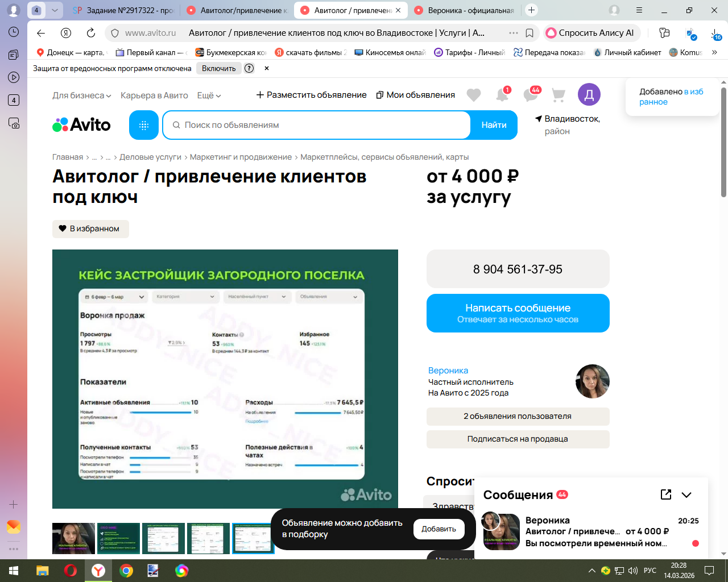Toggle the 'В избранном' favorite button
The image size is (728, 582).
pos(90,228)
